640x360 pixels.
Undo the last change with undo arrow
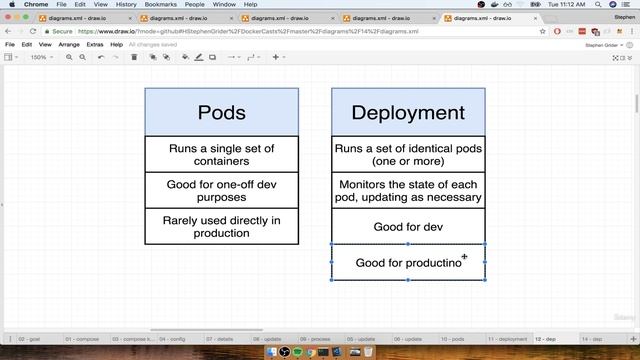click(101, 58)
